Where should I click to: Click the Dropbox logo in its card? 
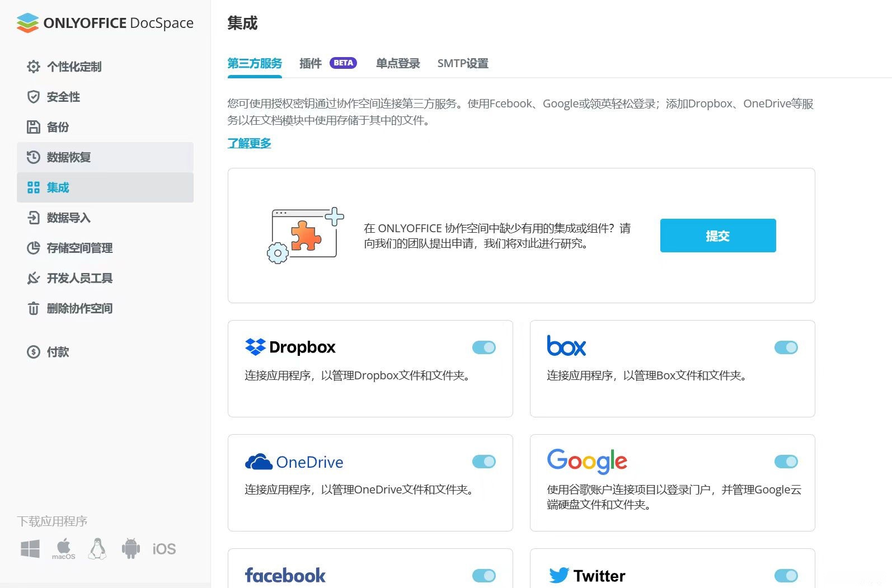290,347
